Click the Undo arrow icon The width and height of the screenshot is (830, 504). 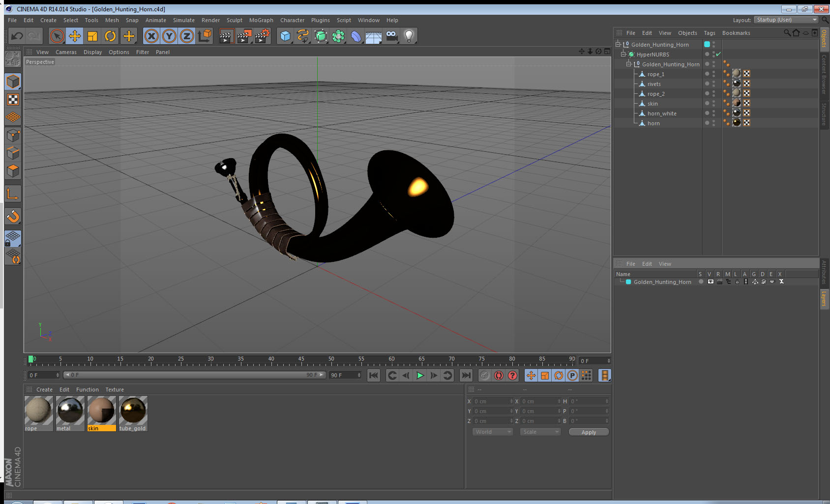click(17, 36)
